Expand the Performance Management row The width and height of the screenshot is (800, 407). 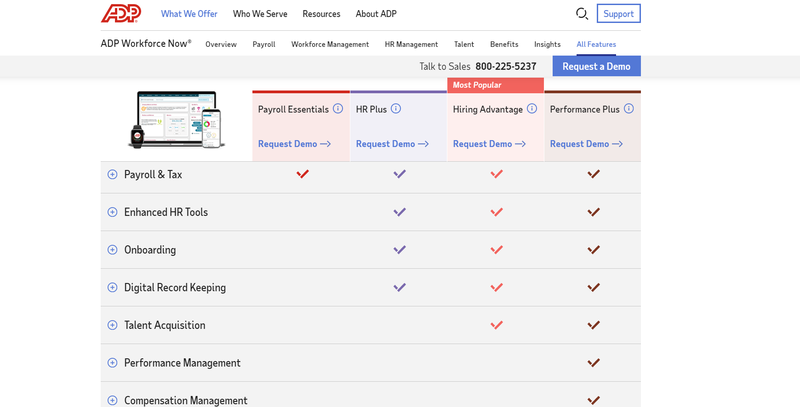(x=112, y=363)
